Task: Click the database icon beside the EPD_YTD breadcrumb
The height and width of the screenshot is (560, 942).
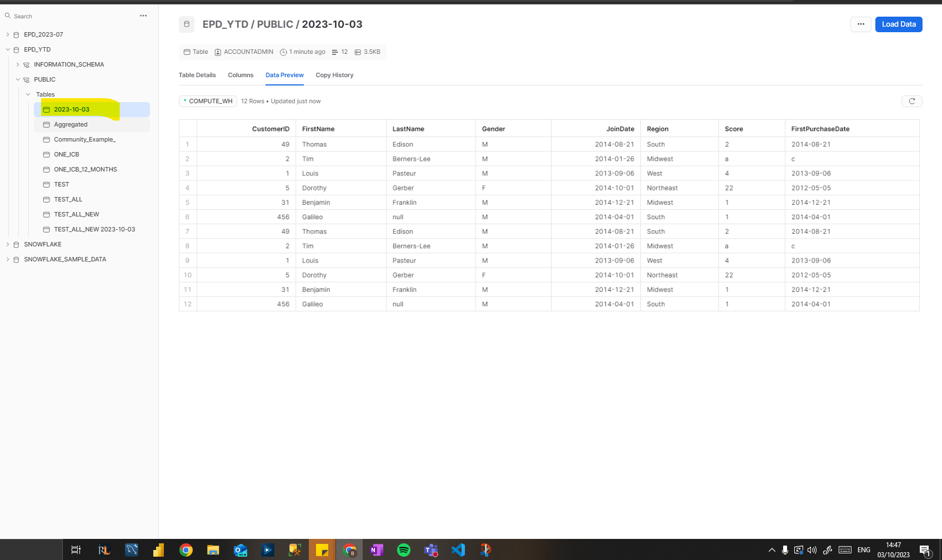Action: (186, 24)
